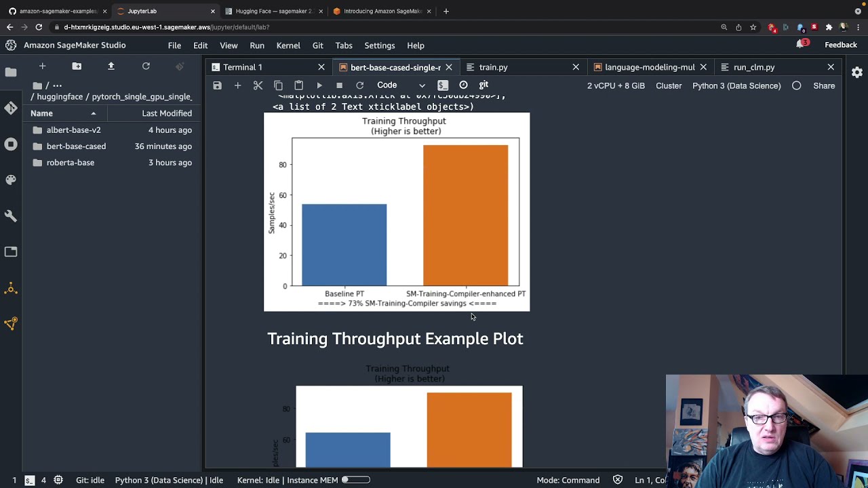
Task: Open the Run menu
Action: pos(257,45)
